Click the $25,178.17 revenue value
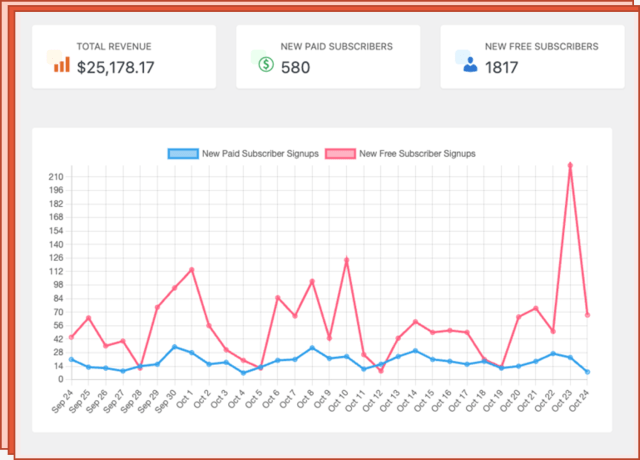 click(116, 67)
